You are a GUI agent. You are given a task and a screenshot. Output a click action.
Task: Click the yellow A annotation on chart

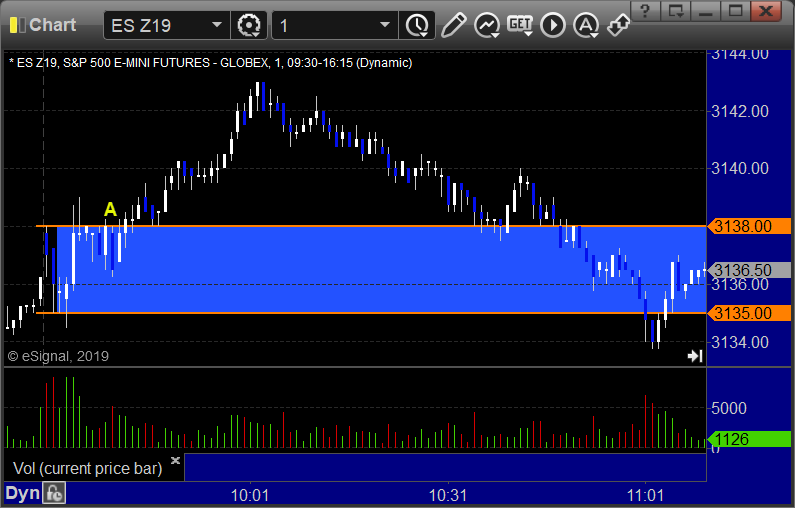click(110, 209)
